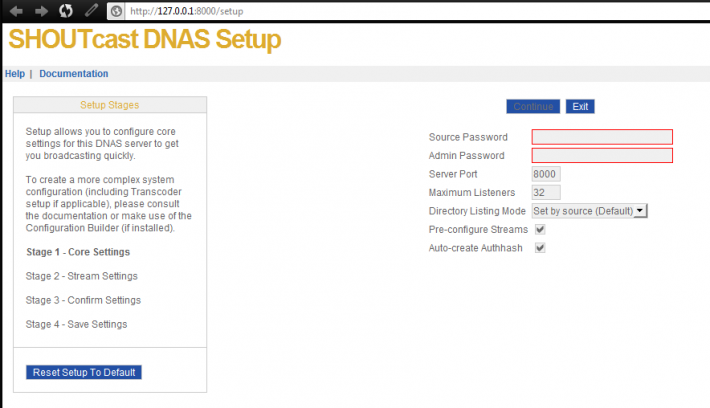
Task: Open the Help link
Action: tap(14, 74)
